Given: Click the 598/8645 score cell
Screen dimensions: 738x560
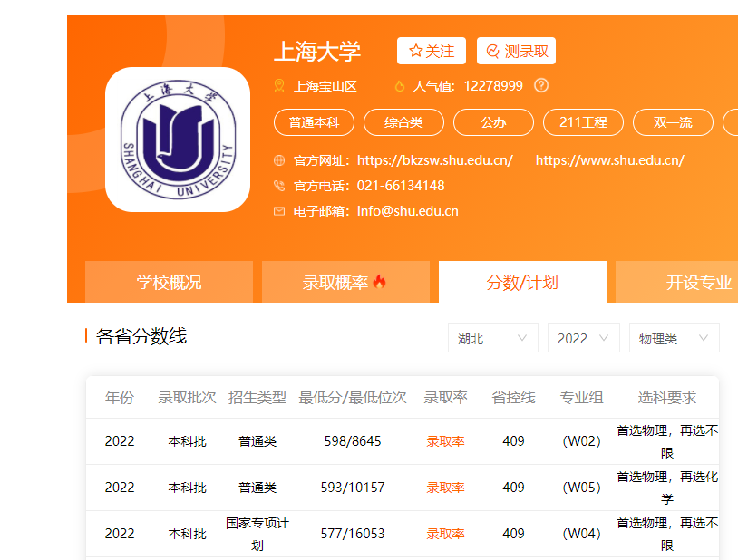Looking at the screenshot, I should click(x=353, y=441).
